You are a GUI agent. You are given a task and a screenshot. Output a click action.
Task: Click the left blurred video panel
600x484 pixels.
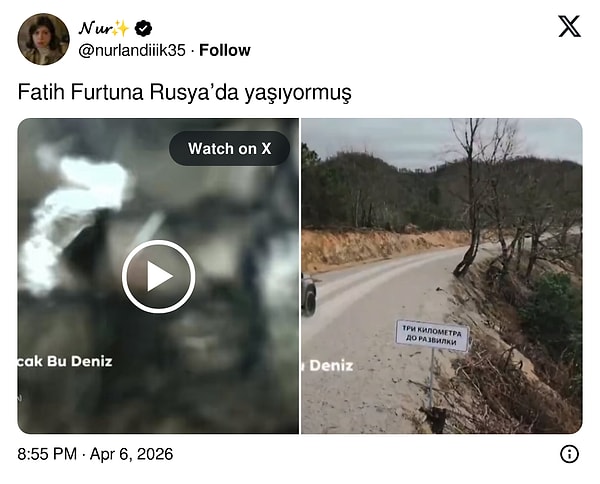click(158, 276)
